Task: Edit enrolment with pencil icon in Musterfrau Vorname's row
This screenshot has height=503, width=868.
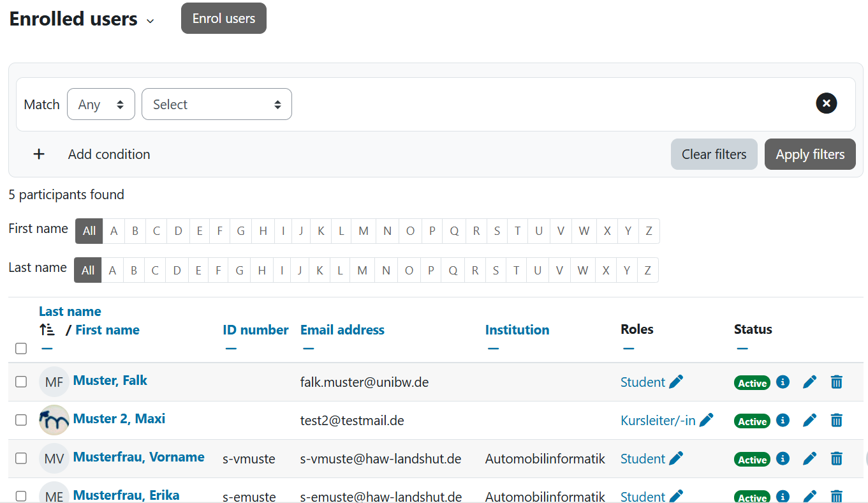Action: tap(809, 458)
